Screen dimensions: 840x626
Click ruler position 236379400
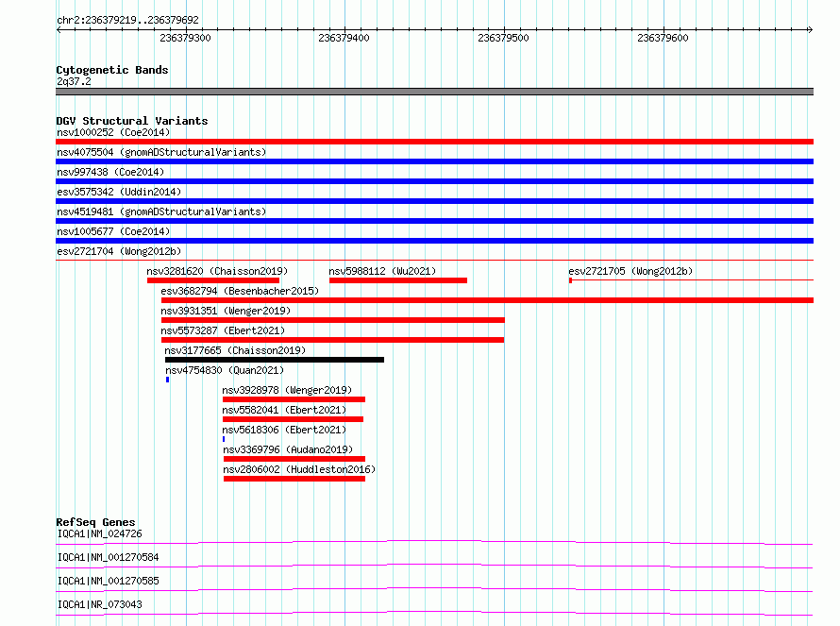[x=344, y=38]
